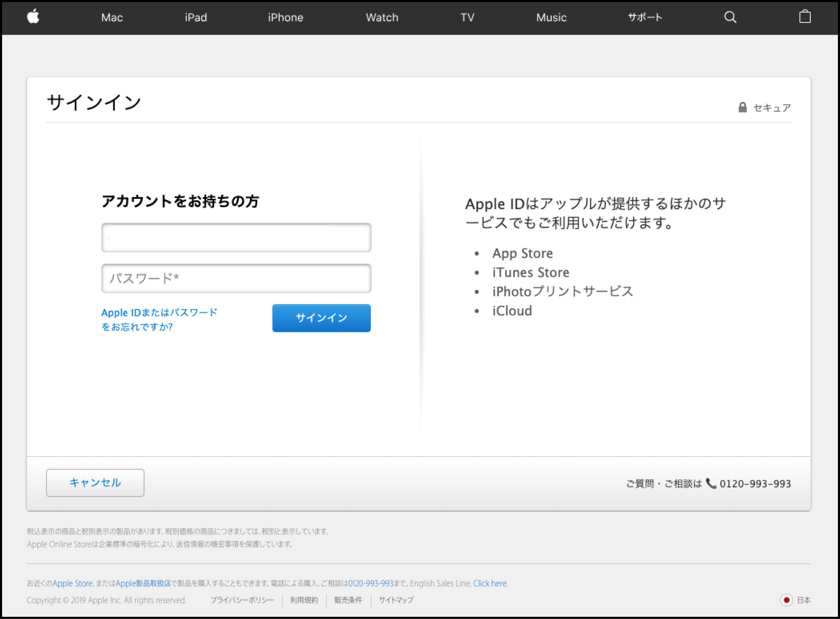
Task: Click the Japan flag region icon
Action: [786, 600]
